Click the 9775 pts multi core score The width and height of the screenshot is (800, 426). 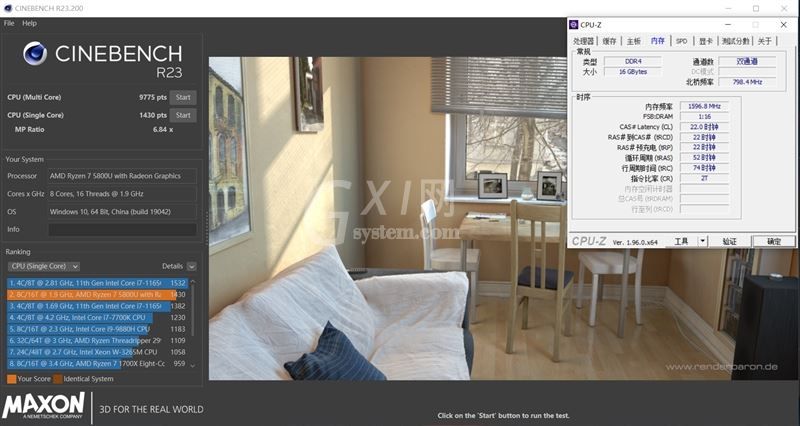pos(153,97)
